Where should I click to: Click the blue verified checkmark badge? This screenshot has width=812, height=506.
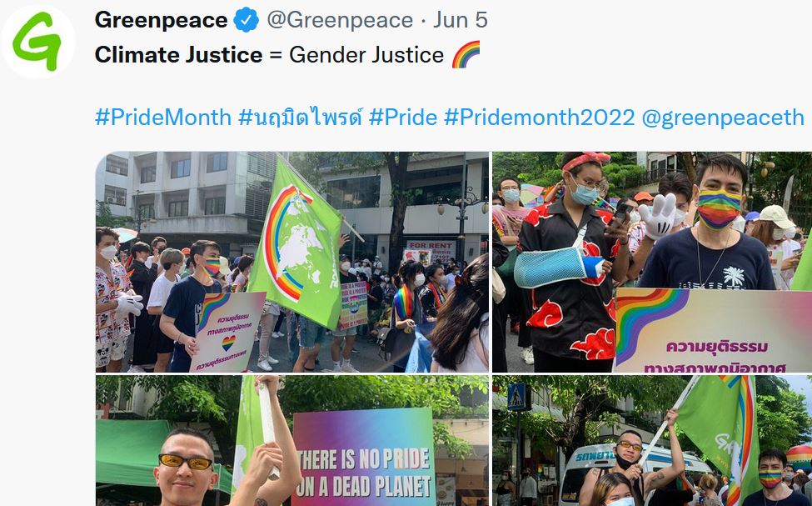[x=246, y=20]
